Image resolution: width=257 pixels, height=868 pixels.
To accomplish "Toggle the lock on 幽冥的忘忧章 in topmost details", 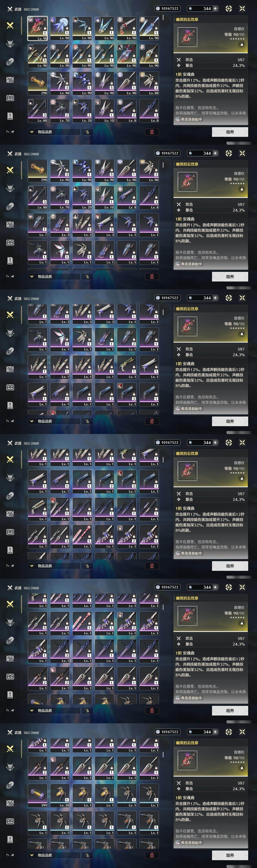I will pos(242,44).
